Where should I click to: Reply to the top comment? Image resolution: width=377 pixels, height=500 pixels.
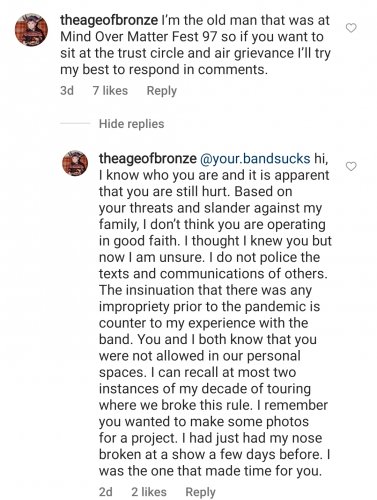tap(162, 91)
